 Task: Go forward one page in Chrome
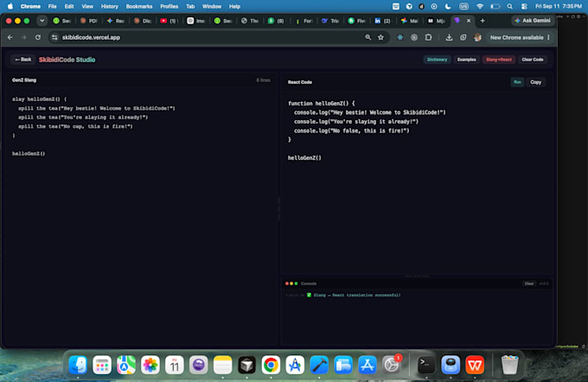coord(24,37)
